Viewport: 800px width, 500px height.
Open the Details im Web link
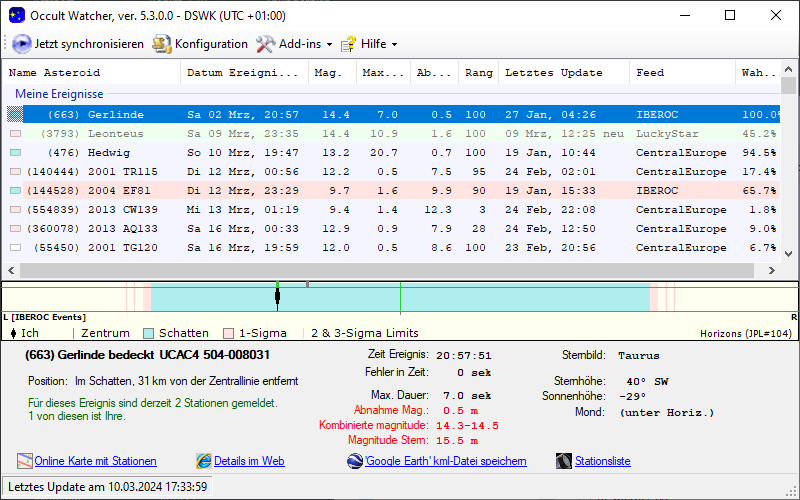click(249, 461)
